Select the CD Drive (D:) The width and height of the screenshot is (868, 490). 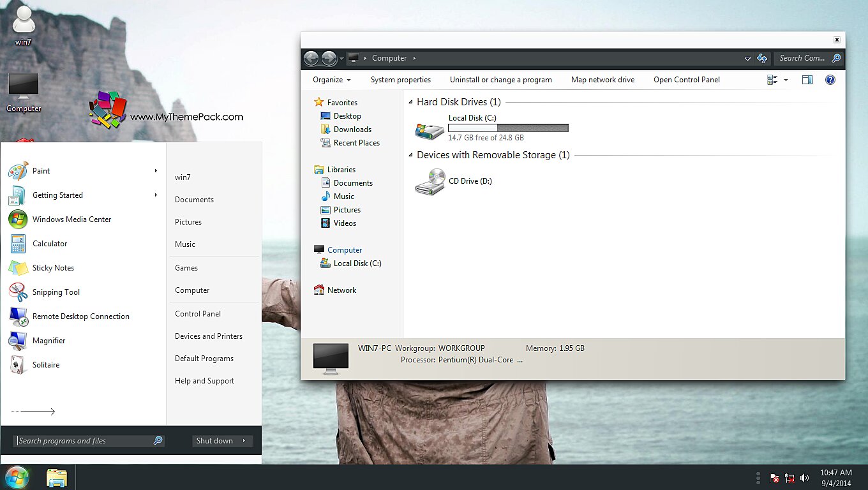454,181
